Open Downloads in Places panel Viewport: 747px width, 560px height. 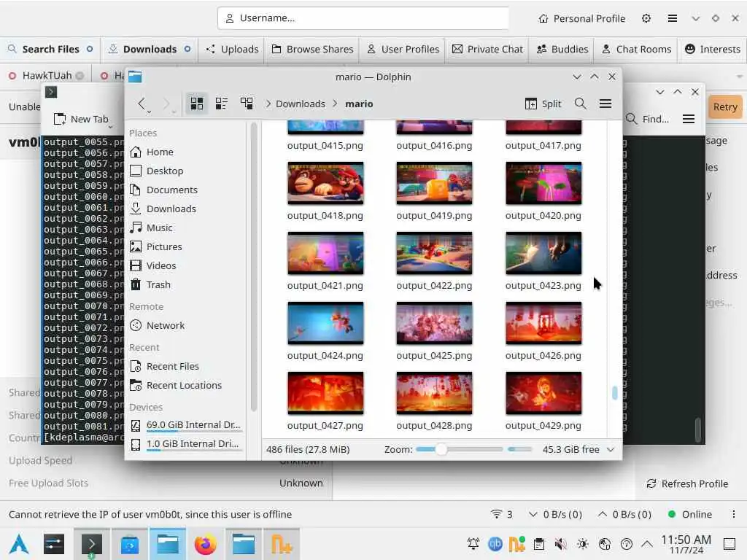[171, 209]
